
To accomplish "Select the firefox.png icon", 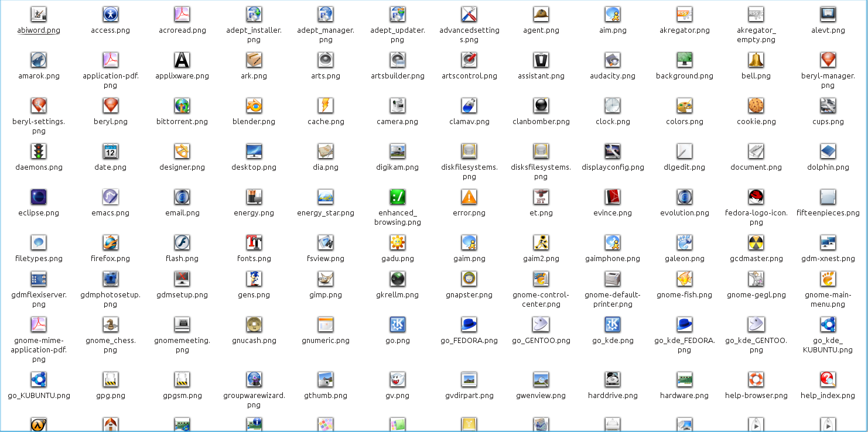I will point(111,242).
